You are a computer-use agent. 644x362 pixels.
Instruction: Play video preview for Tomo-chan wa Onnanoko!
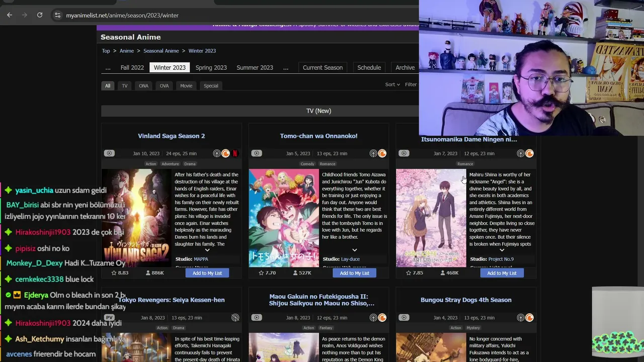click(257, 153)
